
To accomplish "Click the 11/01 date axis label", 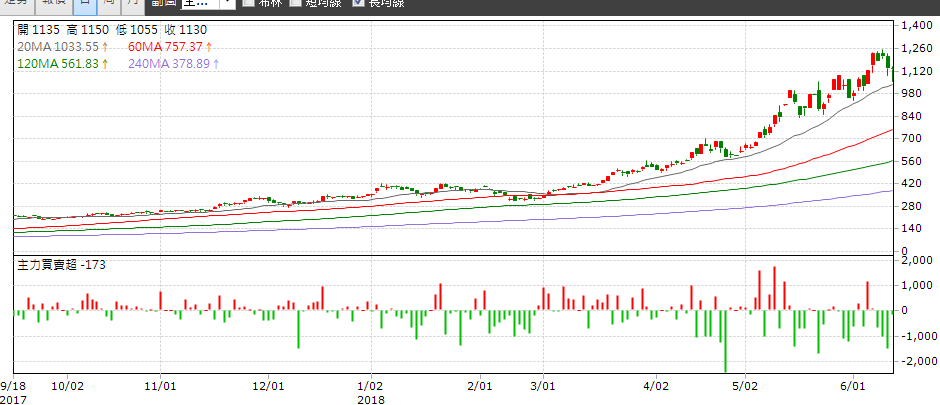I will coord(160,384).
